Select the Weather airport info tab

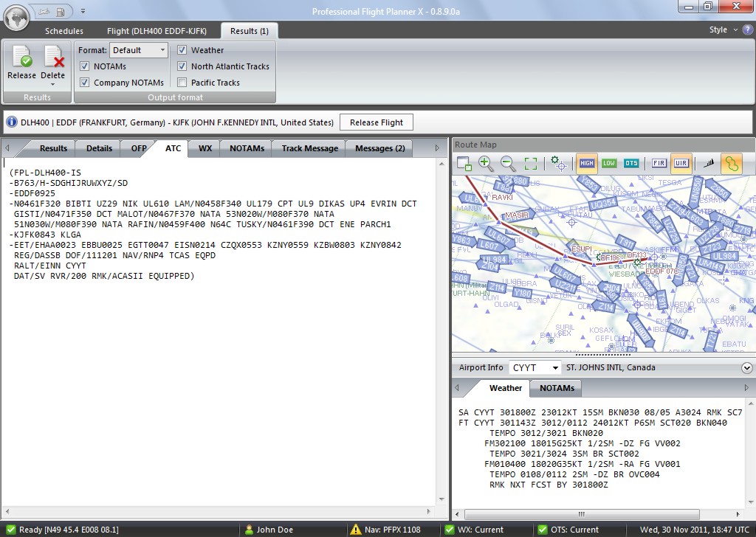click(x=505, y=388)
